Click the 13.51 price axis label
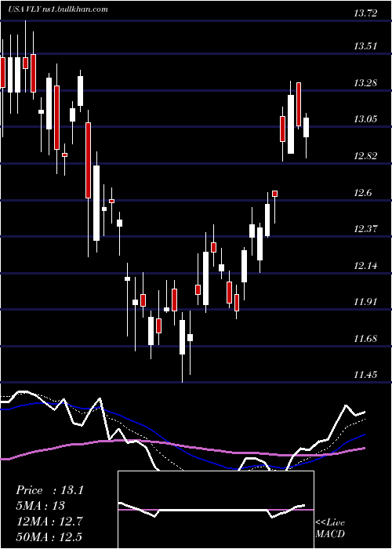The image size is (392, 549). [366, 46]
